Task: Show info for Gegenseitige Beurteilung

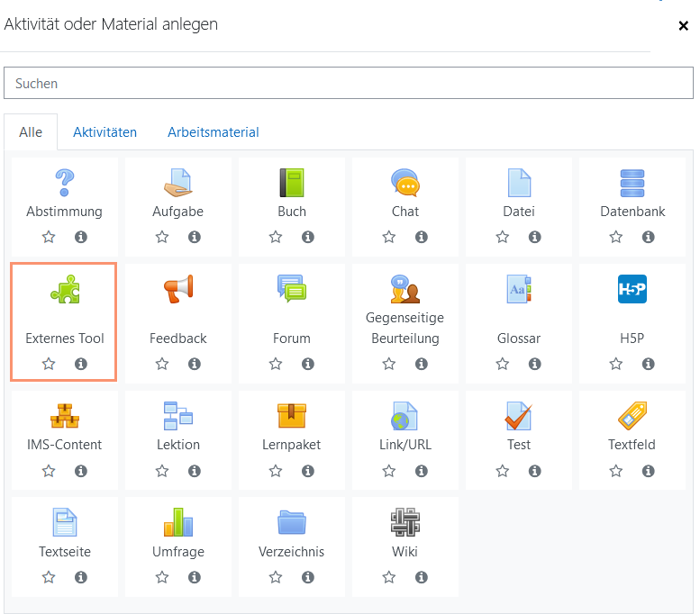Action: [x=422, y=364]
